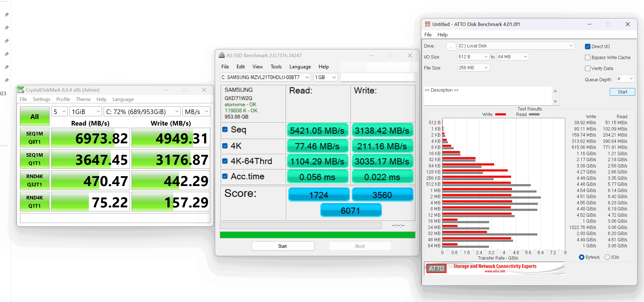Click the empty text field beside 1 GB in AS SSD
This screenshot has width=644, height=302.
[x=378, y=77]
